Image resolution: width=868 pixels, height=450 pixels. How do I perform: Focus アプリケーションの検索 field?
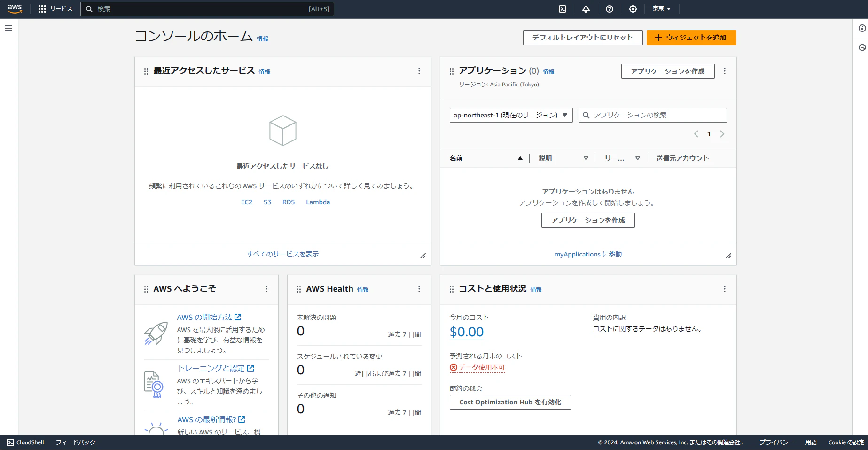(653, 115)
